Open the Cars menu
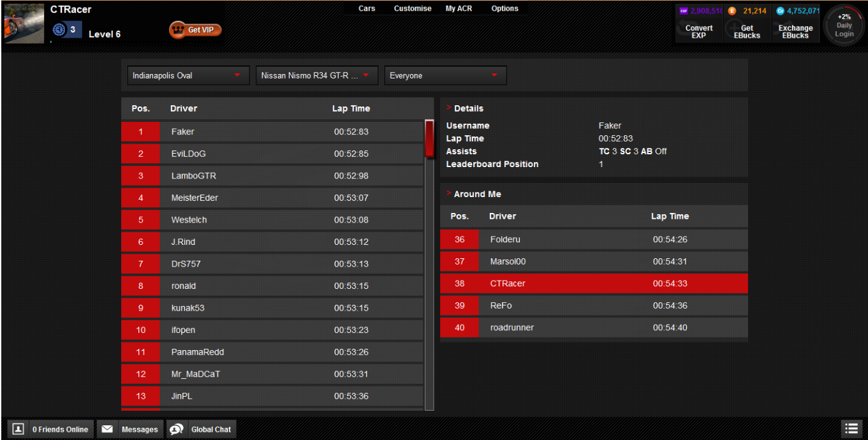 click(367, 9)
